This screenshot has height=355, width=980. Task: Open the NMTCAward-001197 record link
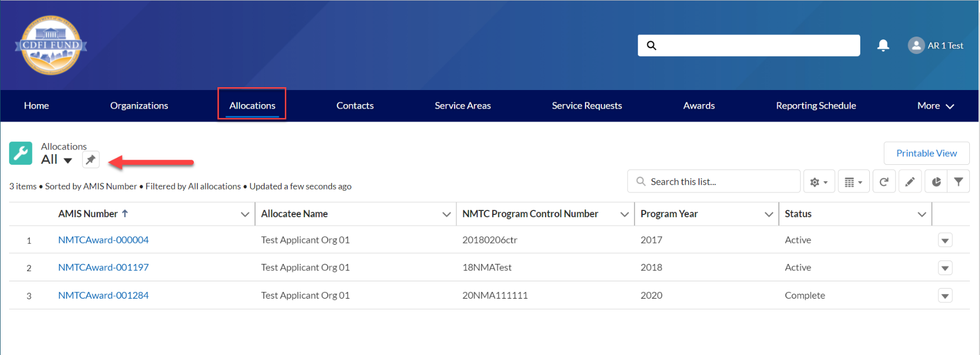[x=103, y=267]
